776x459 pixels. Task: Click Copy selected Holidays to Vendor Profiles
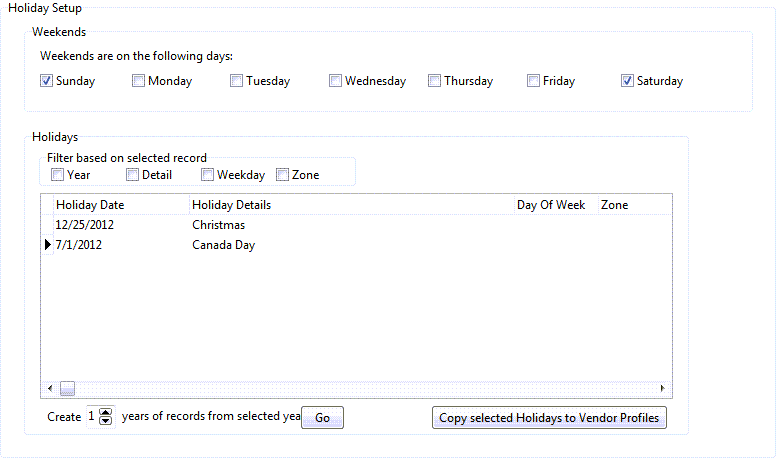click(x=549, y=418)
